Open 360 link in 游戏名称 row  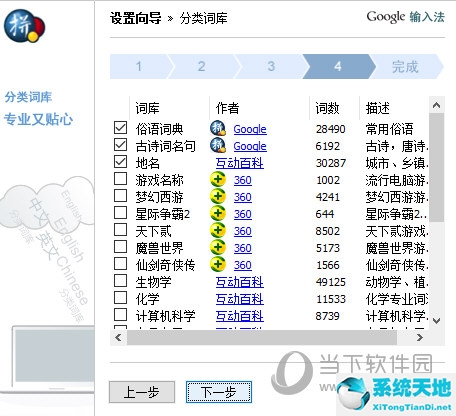pos(243,180)
